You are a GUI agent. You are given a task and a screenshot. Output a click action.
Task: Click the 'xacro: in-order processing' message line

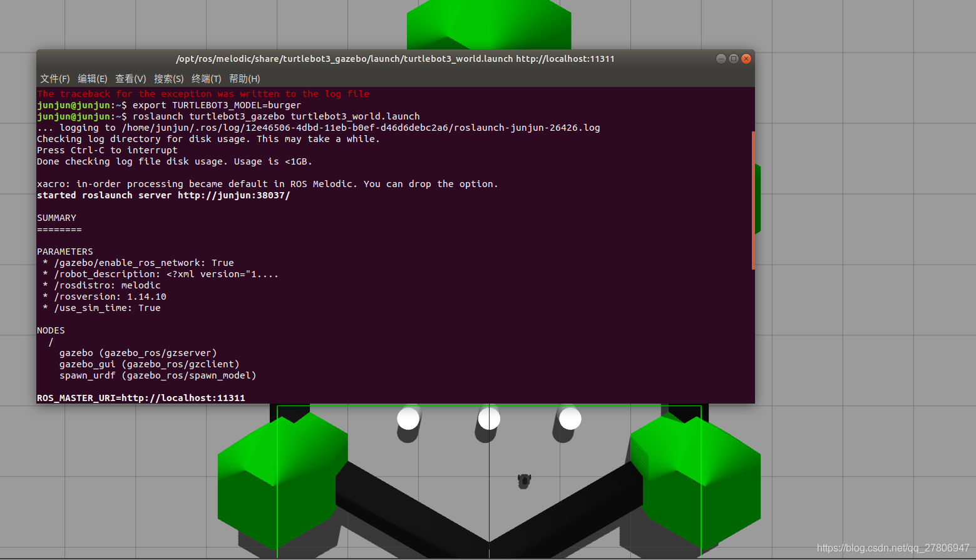267,184
